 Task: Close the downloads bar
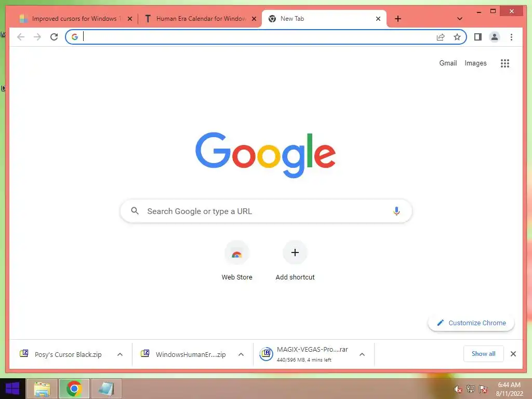513,354
